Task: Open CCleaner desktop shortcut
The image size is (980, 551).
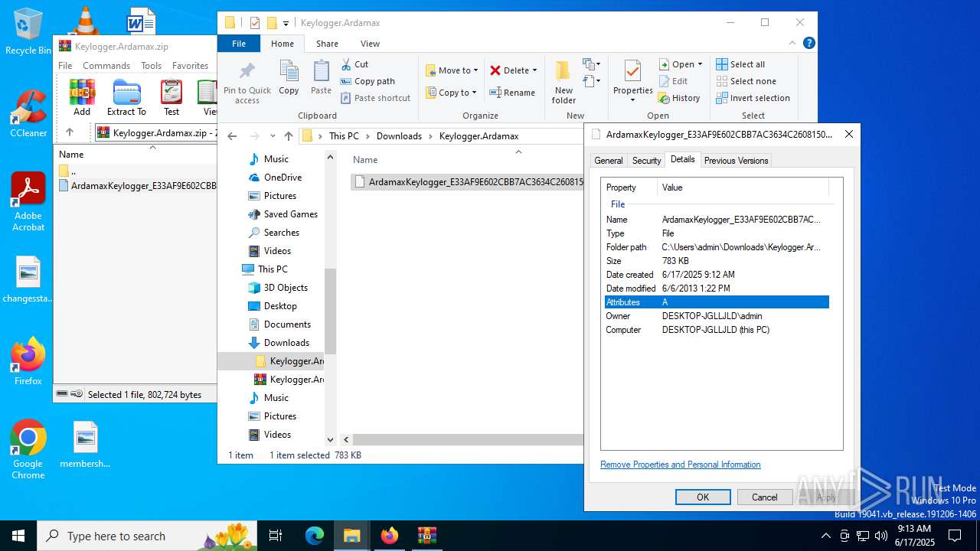Action: (28, 113)
